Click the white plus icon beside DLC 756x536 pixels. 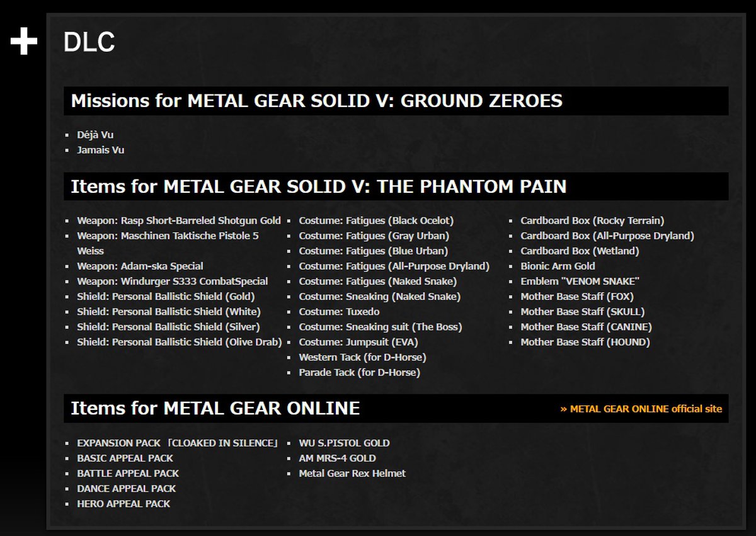pyautogui.click(x=24, y=42)
